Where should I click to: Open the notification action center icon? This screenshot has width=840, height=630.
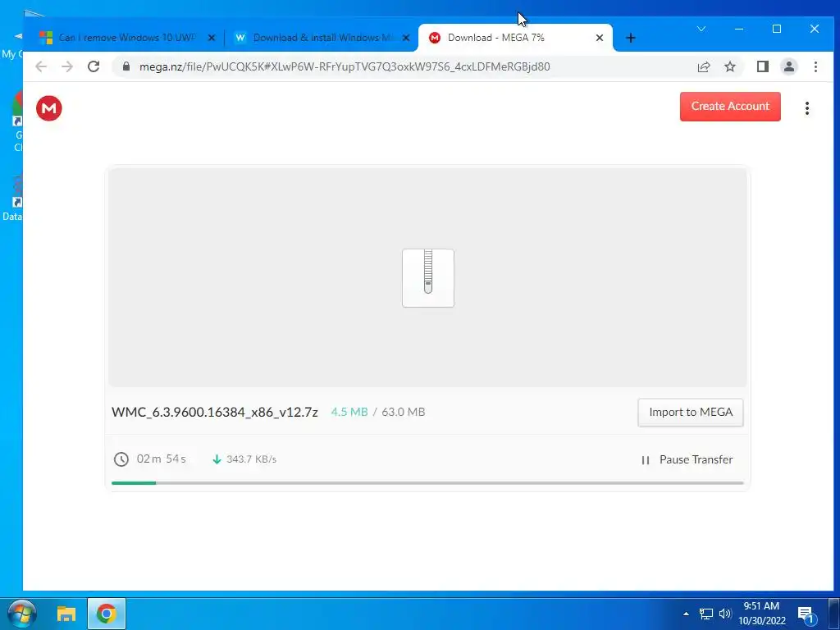[x=806, y=614]
